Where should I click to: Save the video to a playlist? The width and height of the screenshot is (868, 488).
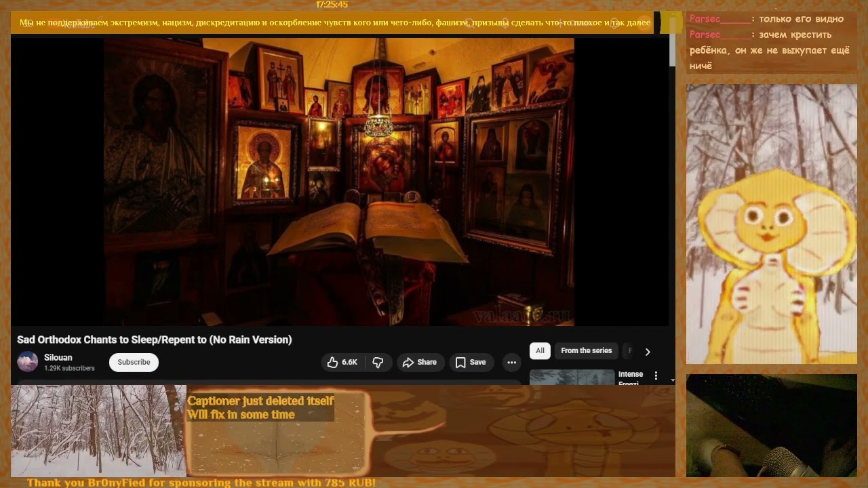471,363
